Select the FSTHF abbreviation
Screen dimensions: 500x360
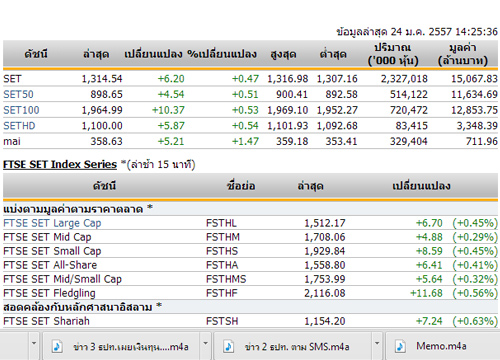tap(222, 293)
